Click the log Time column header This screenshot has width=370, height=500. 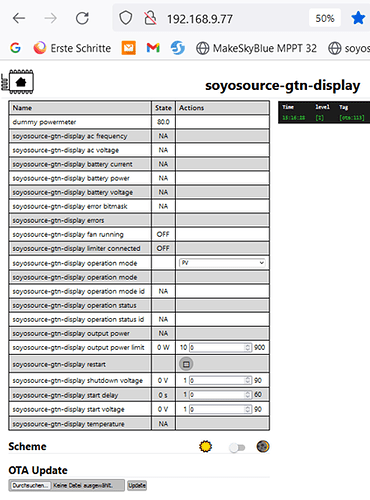[x=288, y=107]
